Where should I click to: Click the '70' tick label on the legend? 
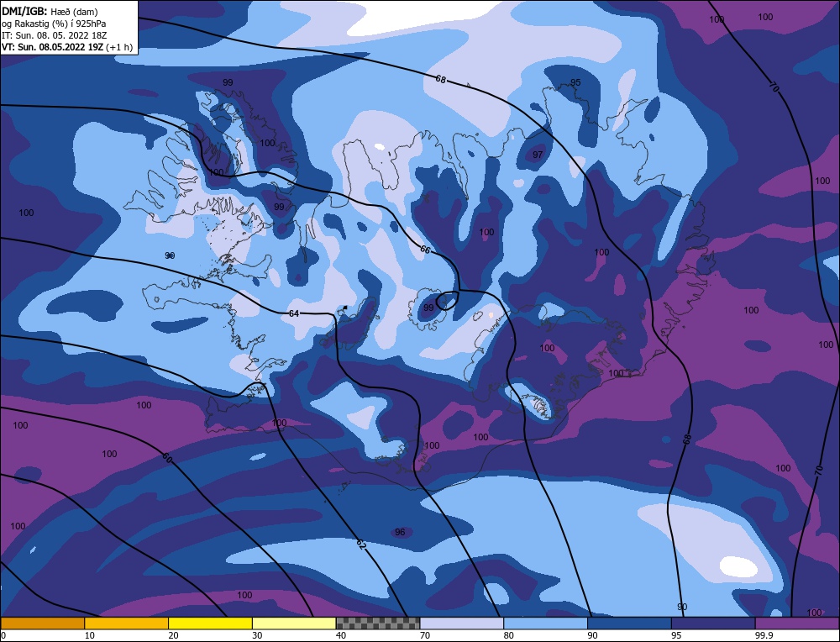pos(425,635)
